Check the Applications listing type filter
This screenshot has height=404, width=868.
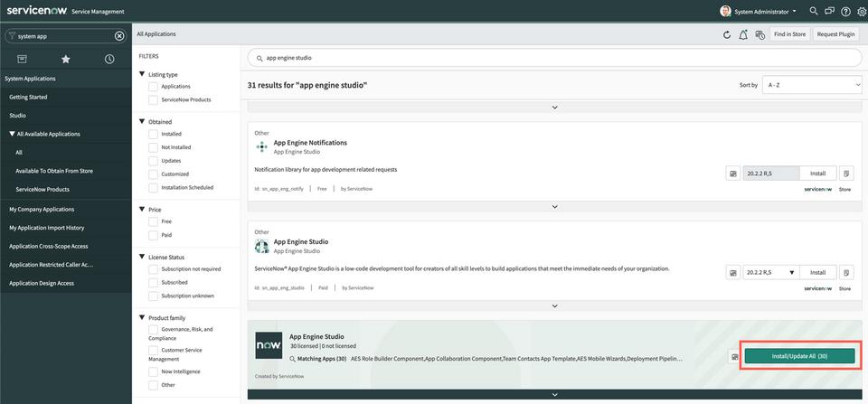pos(153,87)
